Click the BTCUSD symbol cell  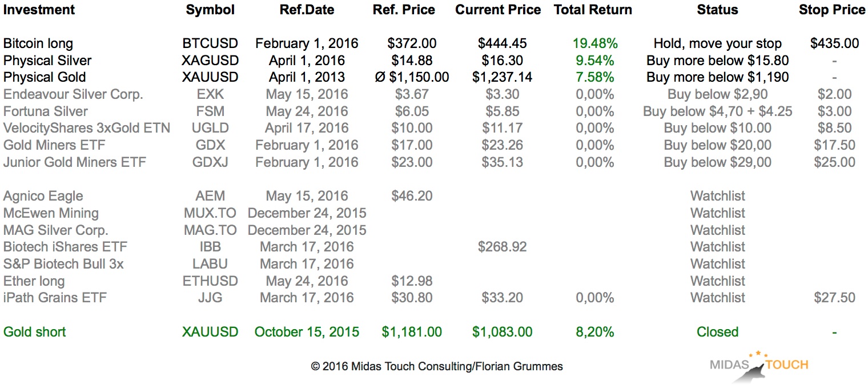click(210, 43)
